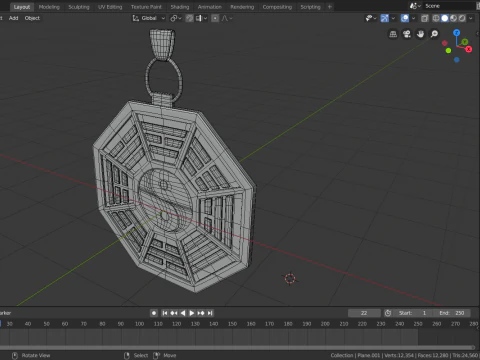This screenshot has height=360, width=480.
Task: Select solid viewport shading
Action: [444, 18]
